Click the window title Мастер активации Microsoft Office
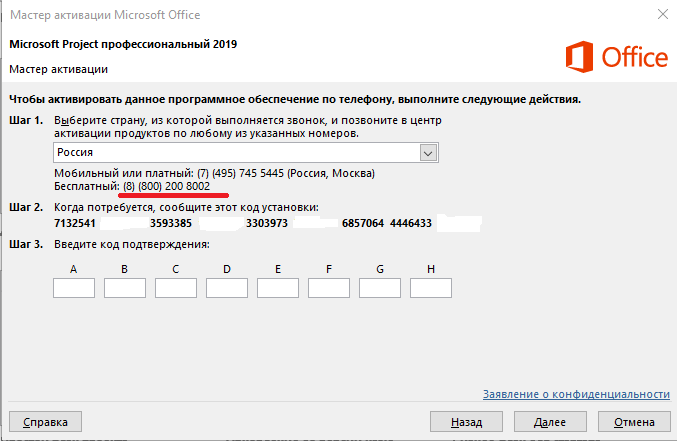Image resolution: width=677 pixels, height=441 pixels. 105,15
